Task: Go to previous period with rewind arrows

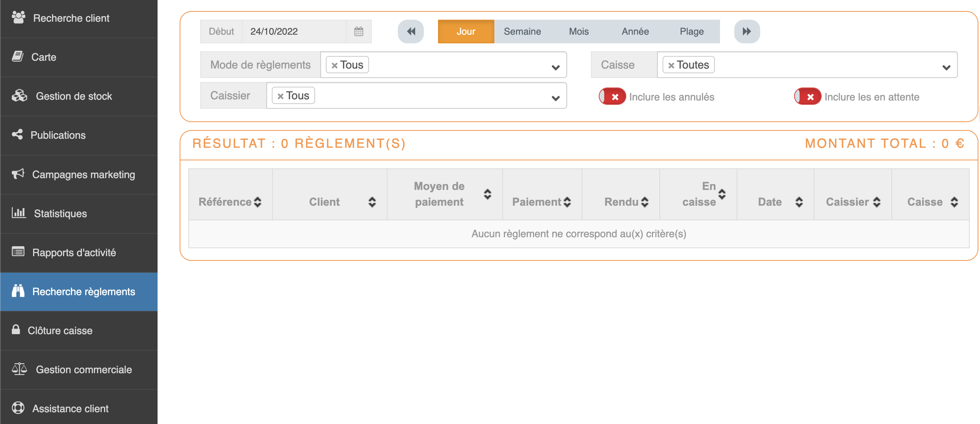Action: pos(410,32)
